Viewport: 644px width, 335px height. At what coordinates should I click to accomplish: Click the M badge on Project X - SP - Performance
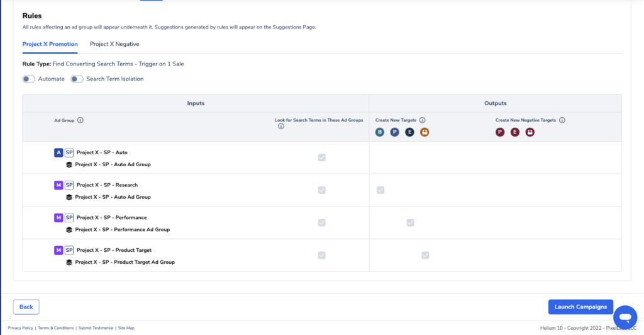58,217
